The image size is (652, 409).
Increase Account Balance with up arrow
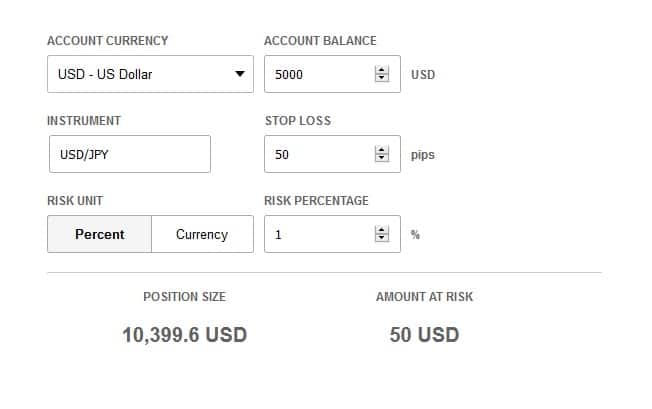click(381, 69)
